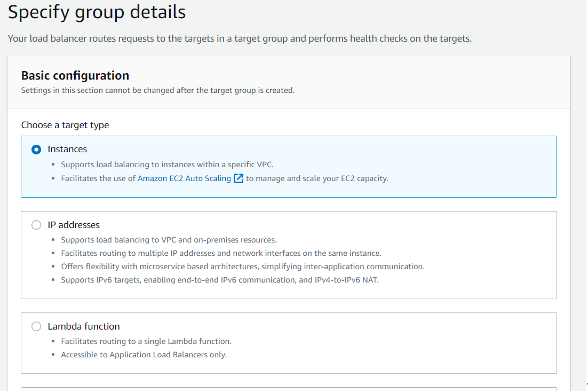Click the instances within a specific VPC bullet
This screenshot has width=588, height=391.
pyautogui.click(x=167, y=165)
